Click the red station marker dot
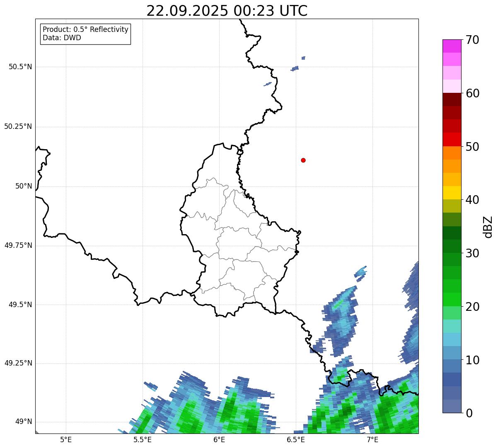Image resolution: width=498 pixels, height=448 pixels. (303, 160)
